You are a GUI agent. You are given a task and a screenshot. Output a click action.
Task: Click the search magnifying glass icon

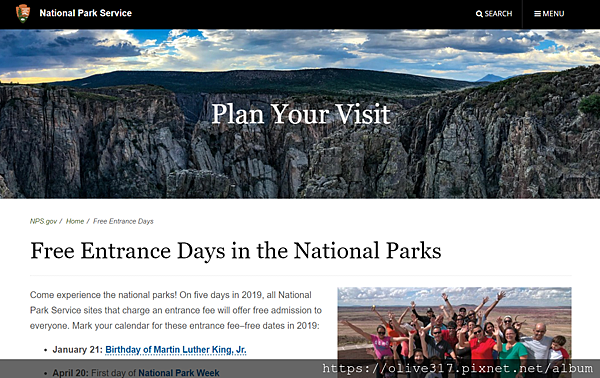479,14
